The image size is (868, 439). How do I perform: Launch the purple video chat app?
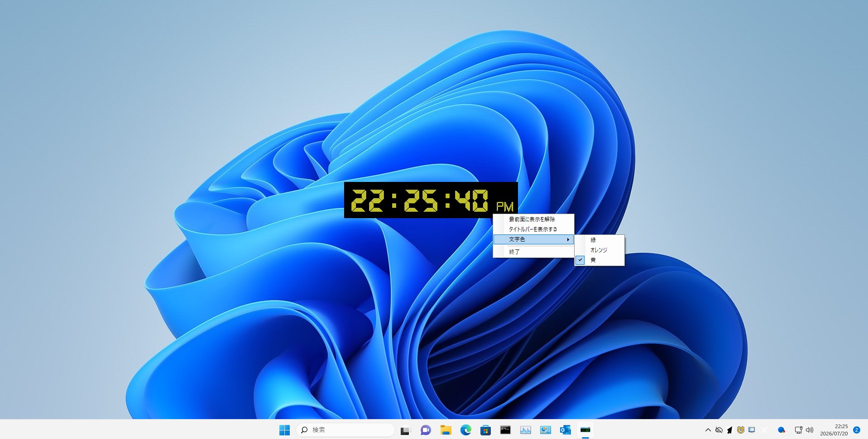(x=426, y=430)
